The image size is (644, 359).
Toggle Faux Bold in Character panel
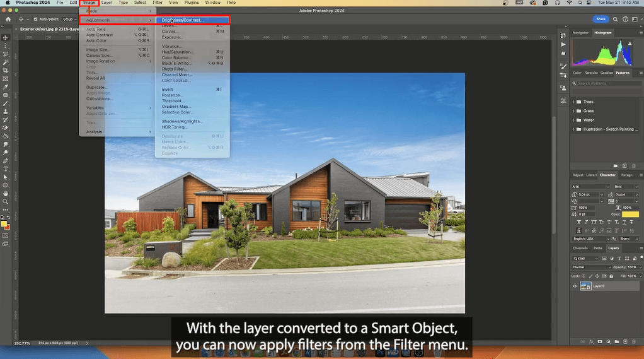point(578,222)
